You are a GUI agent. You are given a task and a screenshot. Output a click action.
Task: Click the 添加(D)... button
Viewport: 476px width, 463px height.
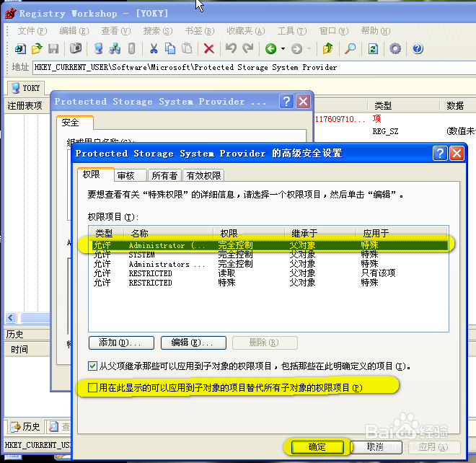coord(121,343)
